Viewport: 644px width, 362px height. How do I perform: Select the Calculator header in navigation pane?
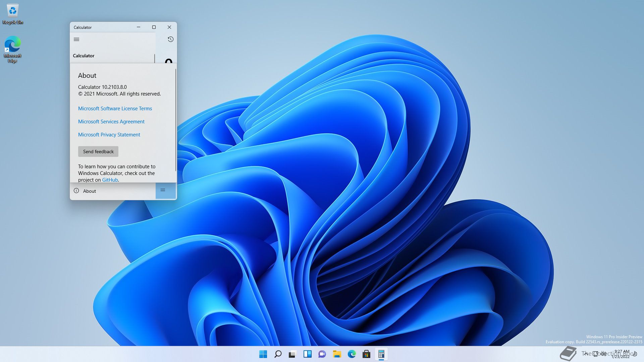tap(84, 56)
